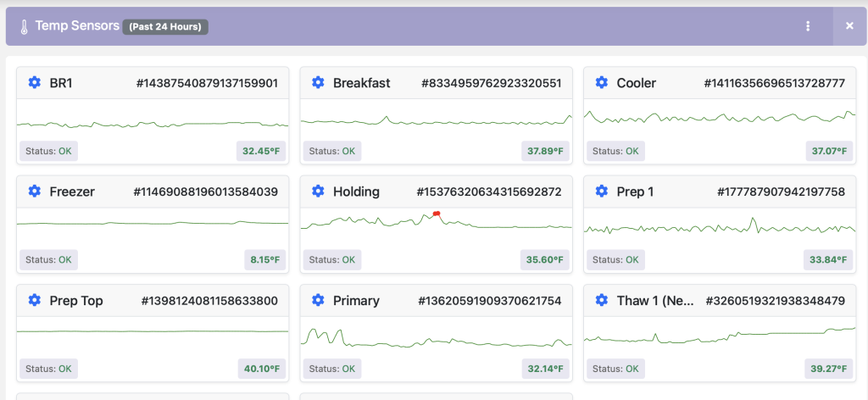Click the Prep Top gear icon

pyautogui.click(x=34, y=301)
